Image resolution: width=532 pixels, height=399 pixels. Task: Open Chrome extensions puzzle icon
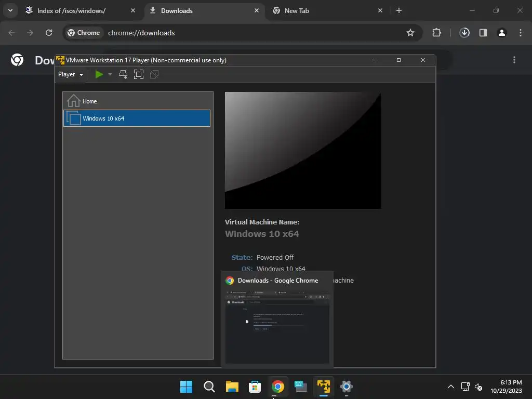pyautogui.click(x=436, y=33)
